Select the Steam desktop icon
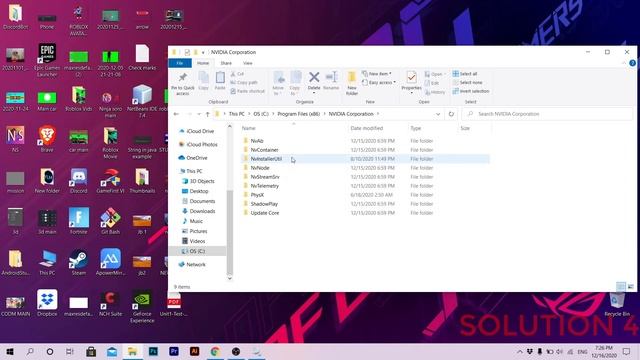Image resolution: width=640 pixels, height=360 pixels. tap(78, 262)
